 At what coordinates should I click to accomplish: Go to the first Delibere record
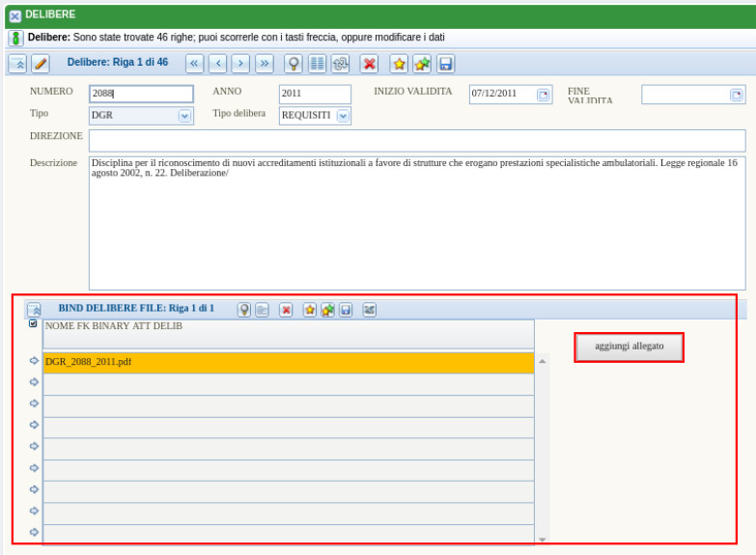coord(194,64)
